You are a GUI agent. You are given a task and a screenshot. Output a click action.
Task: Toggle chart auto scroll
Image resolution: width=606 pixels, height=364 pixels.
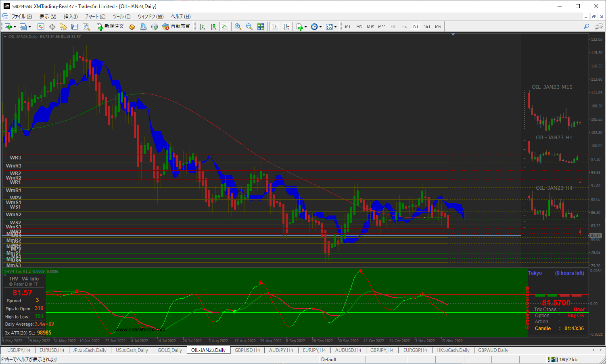pos(275,27)
